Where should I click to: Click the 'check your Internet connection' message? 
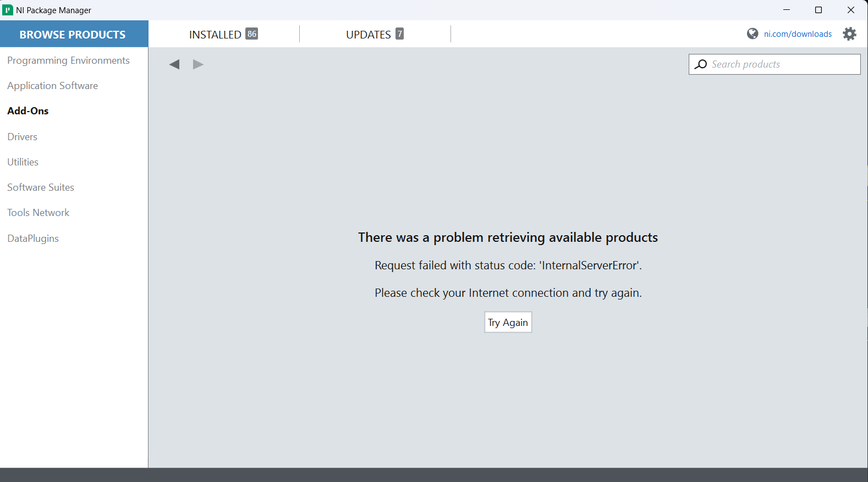tap(508, 293)
